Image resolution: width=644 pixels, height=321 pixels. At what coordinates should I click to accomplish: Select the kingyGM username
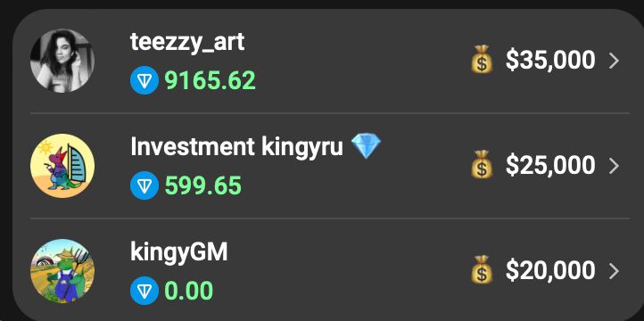click(x=179, y=253)
